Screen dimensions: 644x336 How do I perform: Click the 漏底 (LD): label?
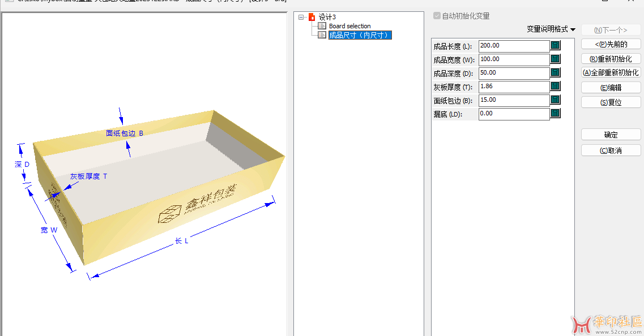click(x=447, y=114)
